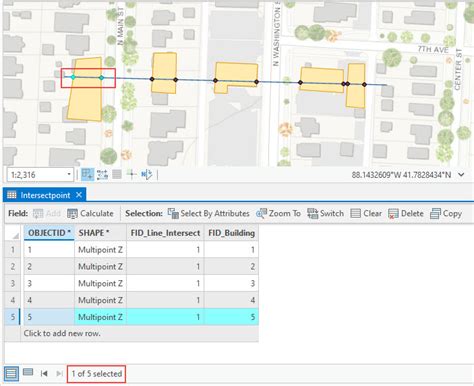This screenshot has height=386, width=474.
Task: Show selected records view button
Action: click(x=28, y=372)
